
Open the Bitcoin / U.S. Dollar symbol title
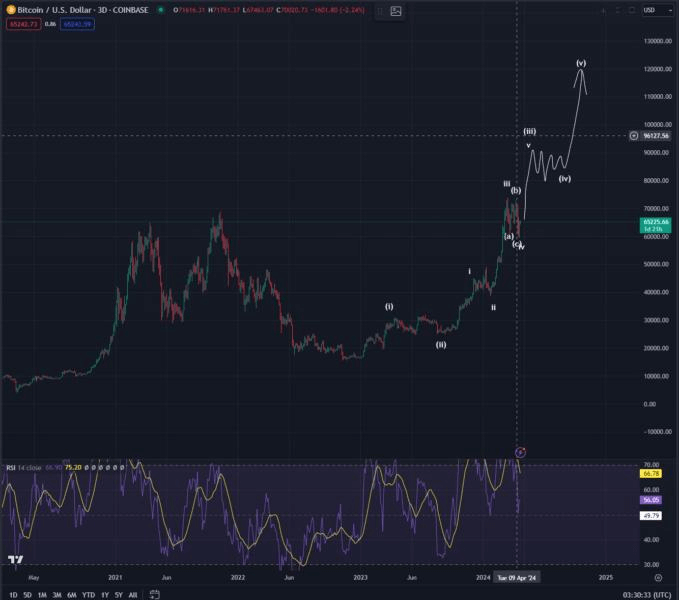click(82, 10)
